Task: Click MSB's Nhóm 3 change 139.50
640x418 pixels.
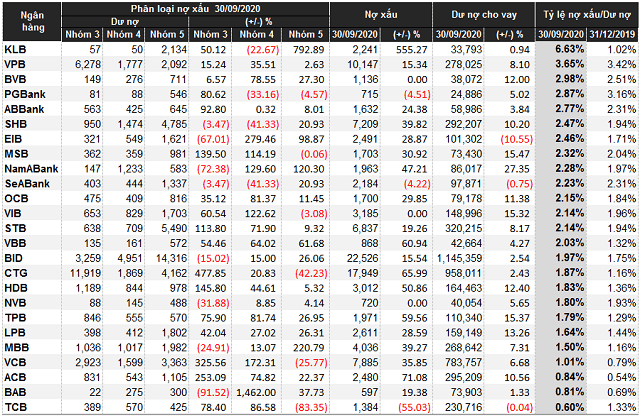Action: coord(210,154)
